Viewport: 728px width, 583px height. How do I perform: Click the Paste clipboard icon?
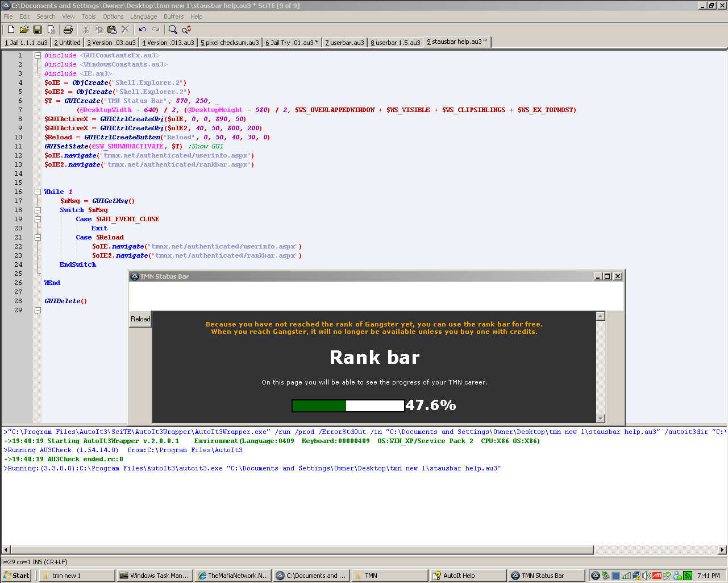pyautogui.click(x=112, y=30)
